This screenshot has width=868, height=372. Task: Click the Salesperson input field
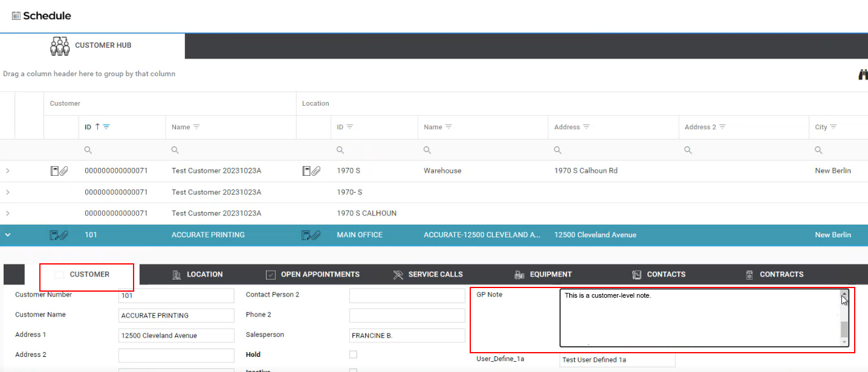pyautogui.click(x=407, y=335)
